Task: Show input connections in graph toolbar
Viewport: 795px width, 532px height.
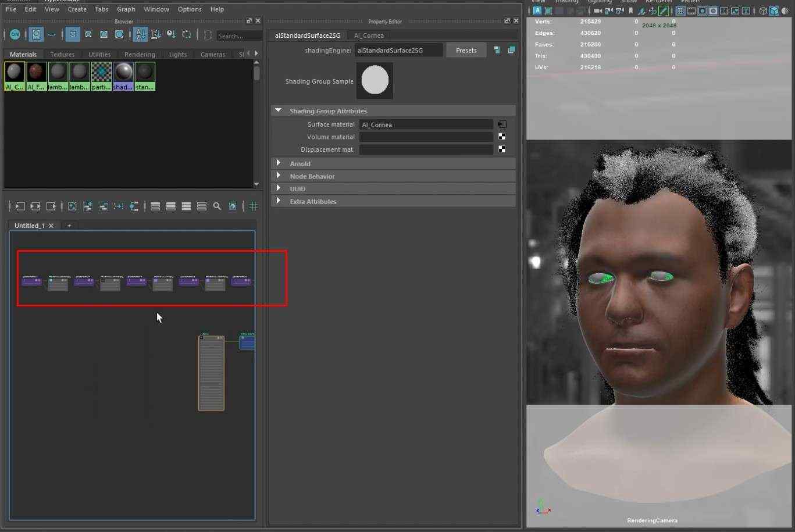Action: [20, 206]
